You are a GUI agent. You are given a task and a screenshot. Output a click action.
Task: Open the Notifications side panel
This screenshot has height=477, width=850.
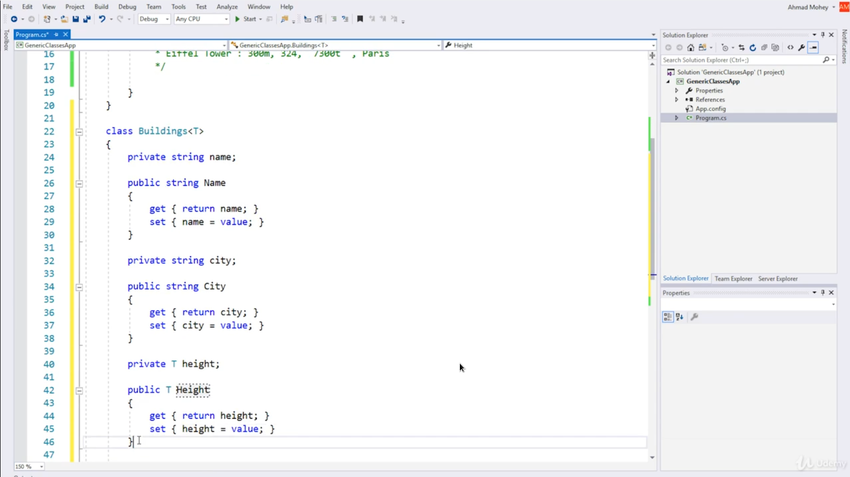click(x=845, y=47)
